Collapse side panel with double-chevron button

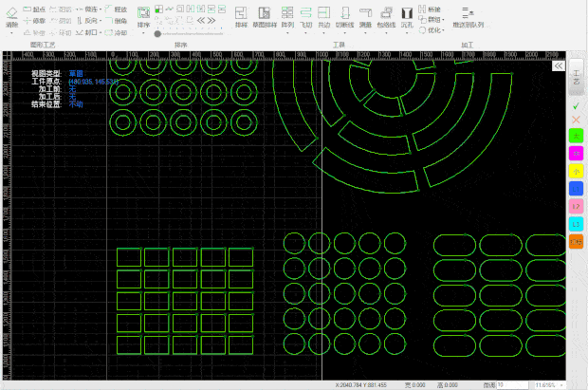559,66
